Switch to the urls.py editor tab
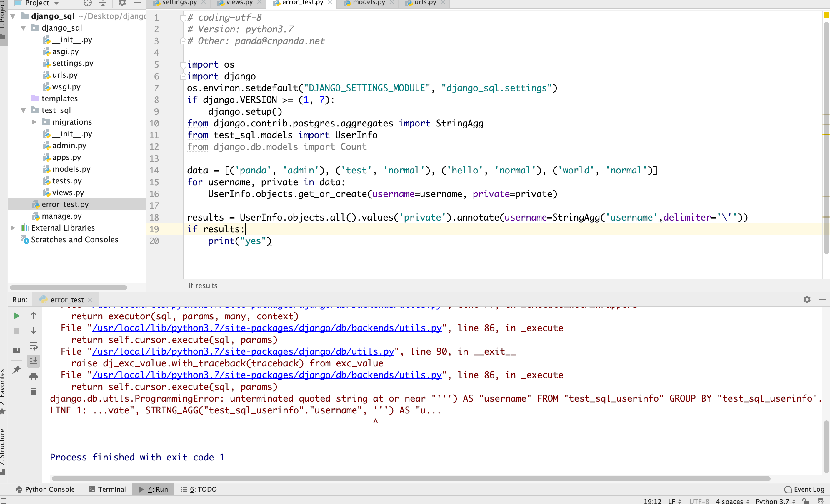This screenshot has width=830, height=504. point(425,3)
